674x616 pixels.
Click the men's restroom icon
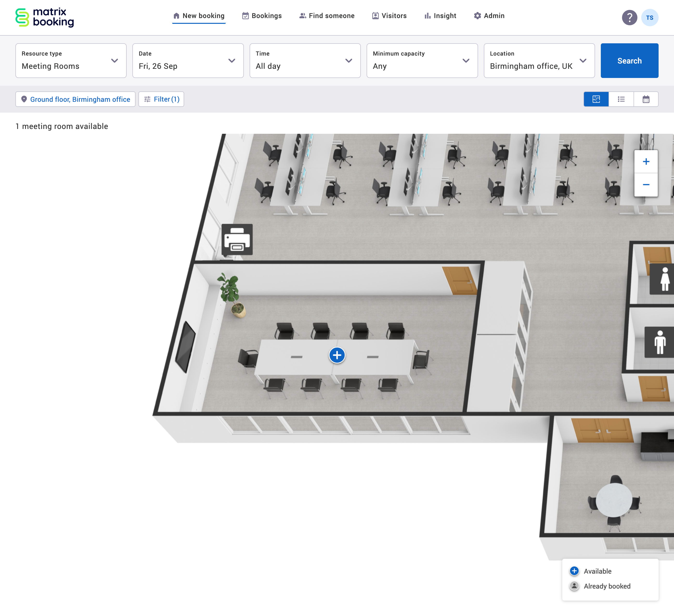[x=660, y=342]
